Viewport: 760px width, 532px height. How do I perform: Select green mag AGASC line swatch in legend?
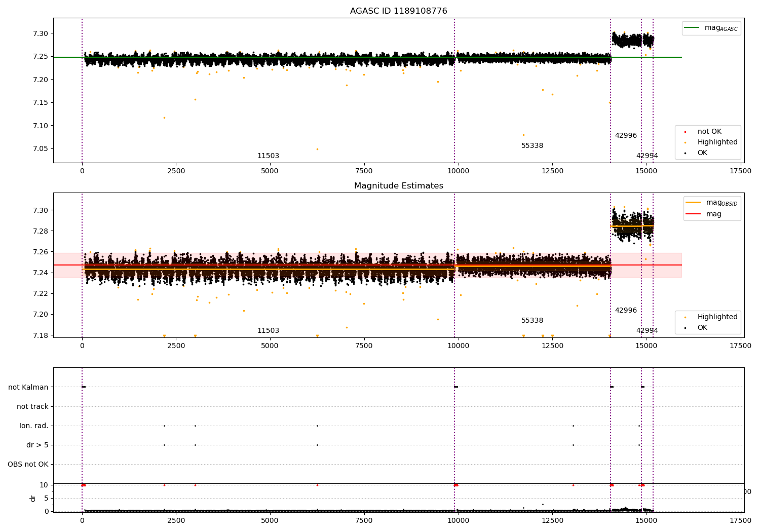coord(692,28)
